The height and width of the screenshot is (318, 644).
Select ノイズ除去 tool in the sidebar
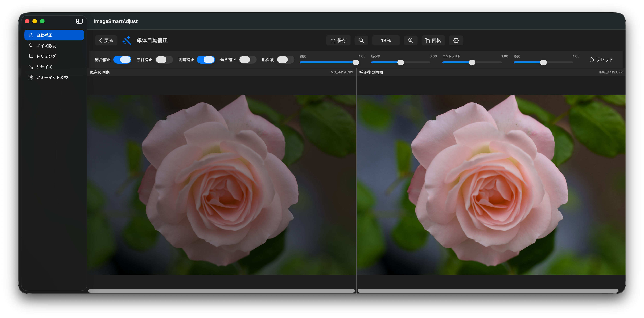tap(46, 46)
